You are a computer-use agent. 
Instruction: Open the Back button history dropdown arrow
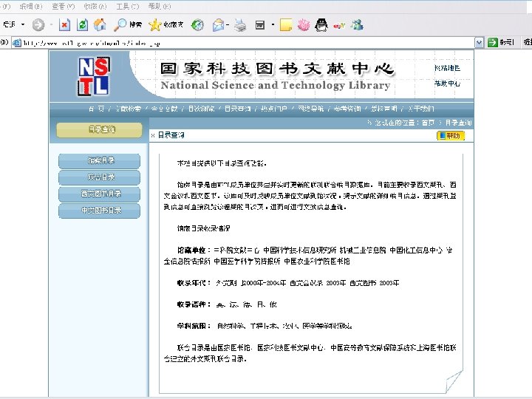(x=23, y=24)
